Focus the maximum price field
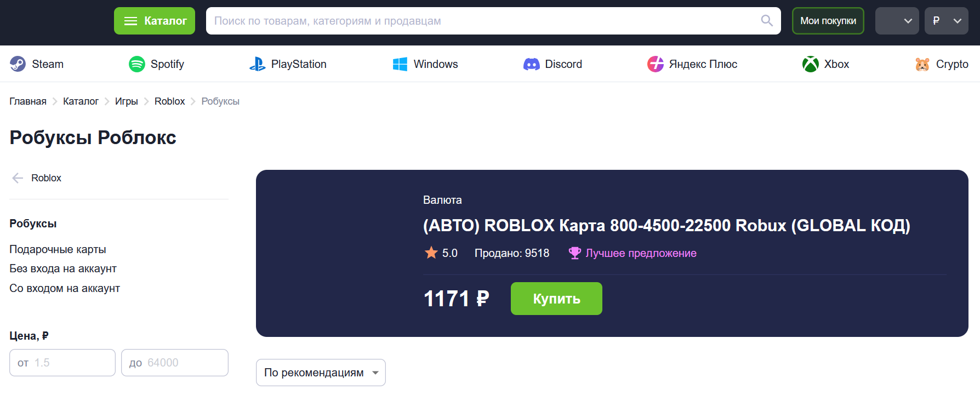This screenshot has width=980, height=395. click(x=175, y=363)
